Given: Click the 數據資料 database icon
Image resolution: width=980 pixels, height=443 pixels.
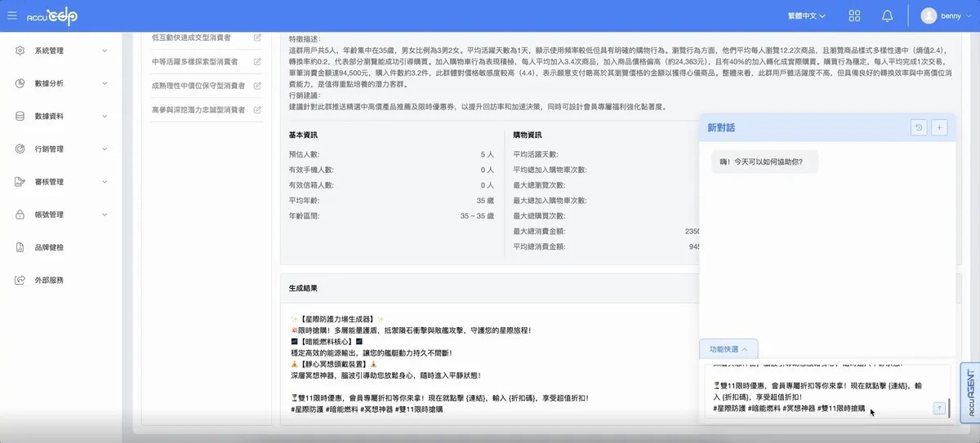Looking at the screenshot, I should 20,116.
